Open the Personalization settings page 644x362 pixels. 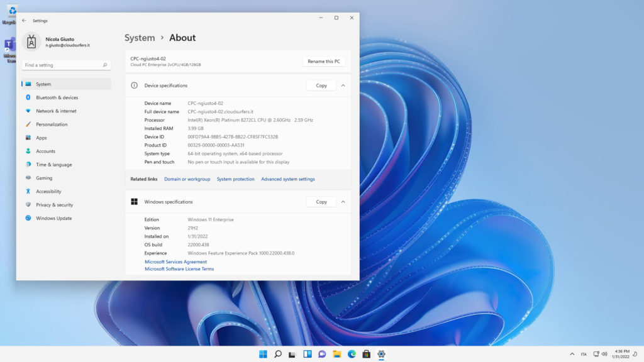tap(66, 124)
